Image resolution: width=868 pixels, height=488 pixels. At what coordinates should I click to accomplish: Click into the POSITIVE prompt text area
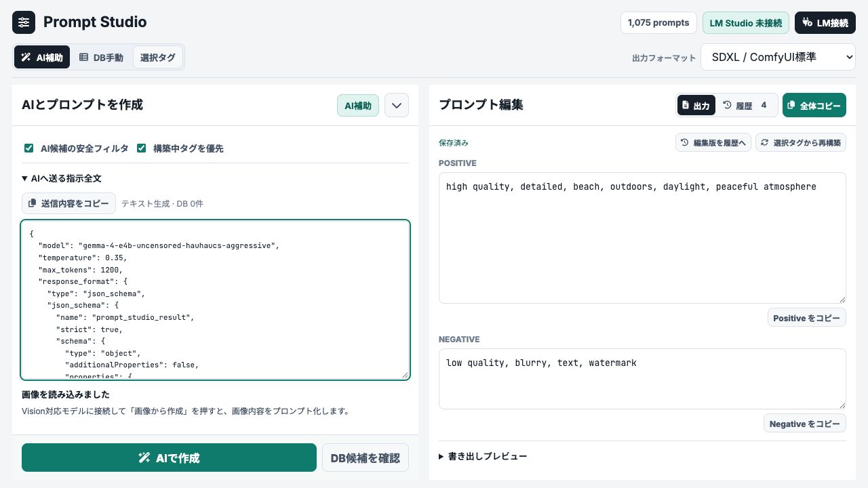pos(642,238)
